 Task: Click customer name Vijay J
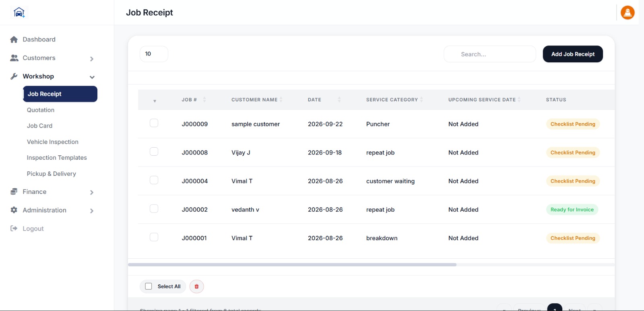(241, 152)
